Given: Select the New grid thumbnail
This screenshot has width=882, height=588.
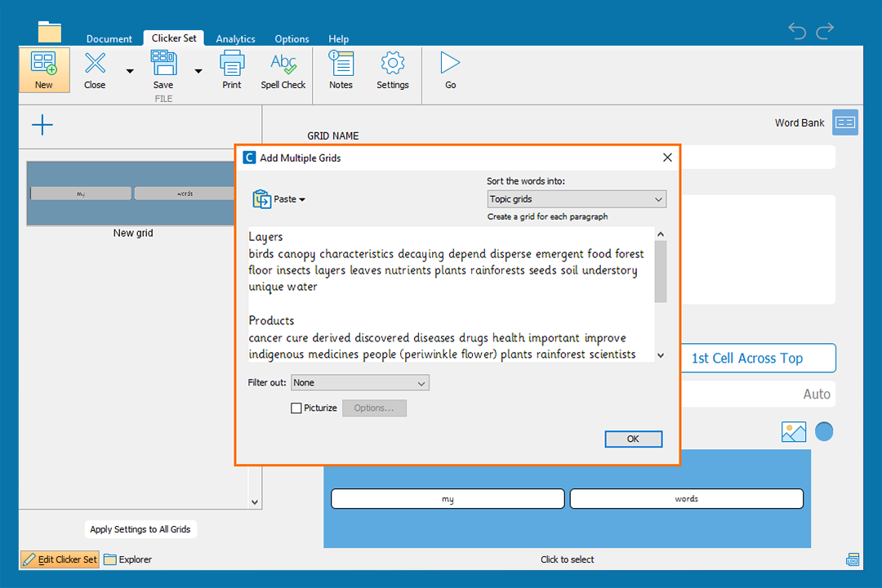Looking at the screenshot, I should point(131,194).
